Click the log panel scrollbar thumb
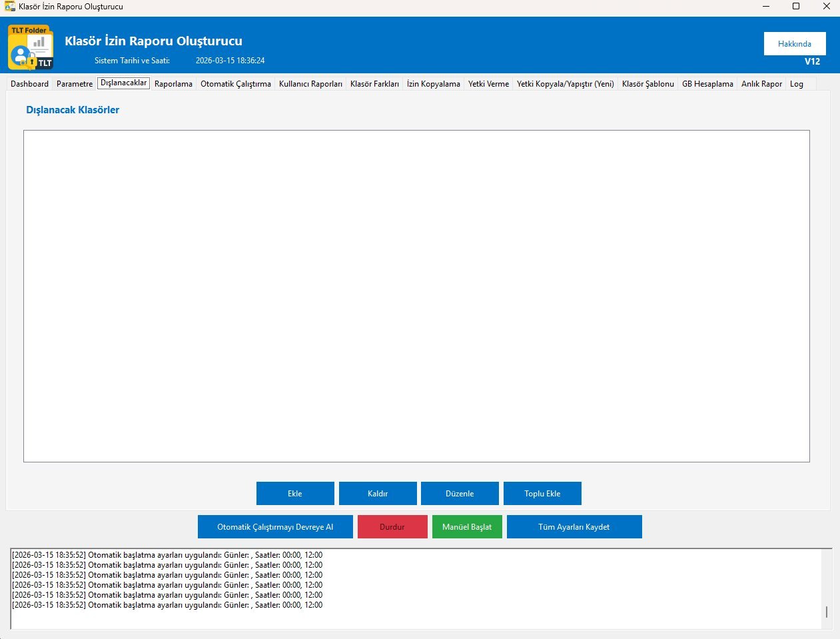This screenshot has width=840, height=639. 827,612
